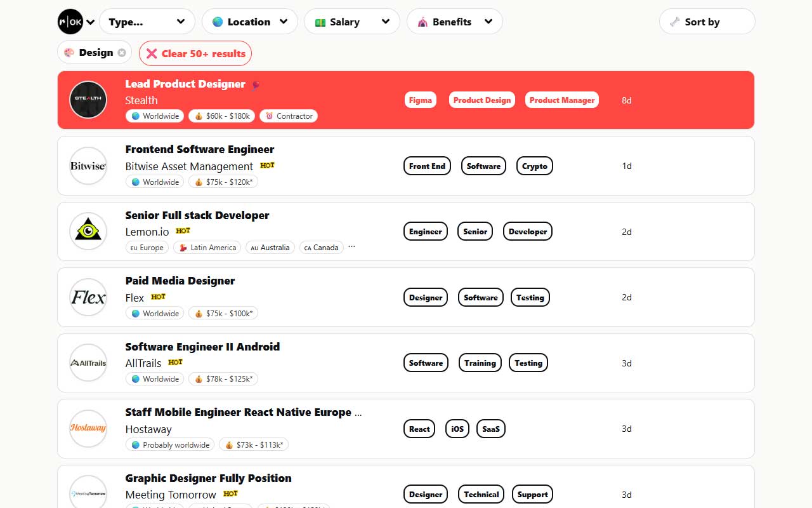
Task: Open Frontend Software Engineer job listing
Action: pyautogui.click(x=200, y=149)
